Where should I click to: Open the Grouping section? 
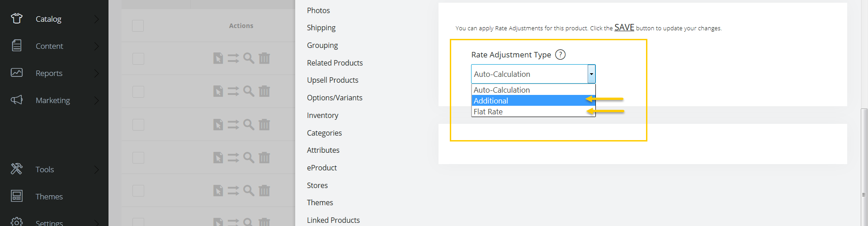pos(322,45)
